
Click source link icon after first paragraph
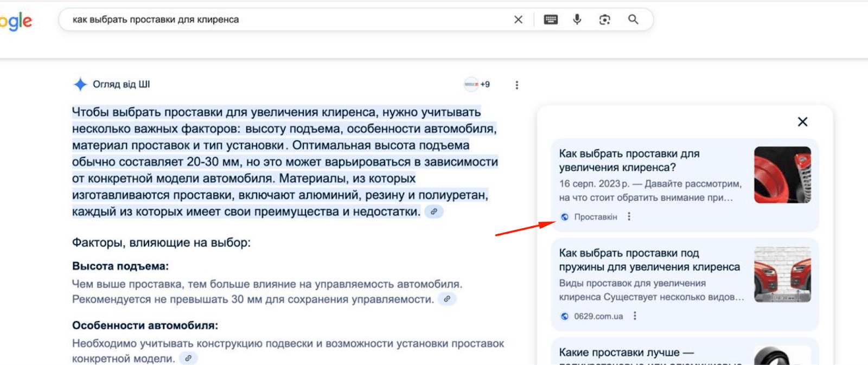click(433, 212)
